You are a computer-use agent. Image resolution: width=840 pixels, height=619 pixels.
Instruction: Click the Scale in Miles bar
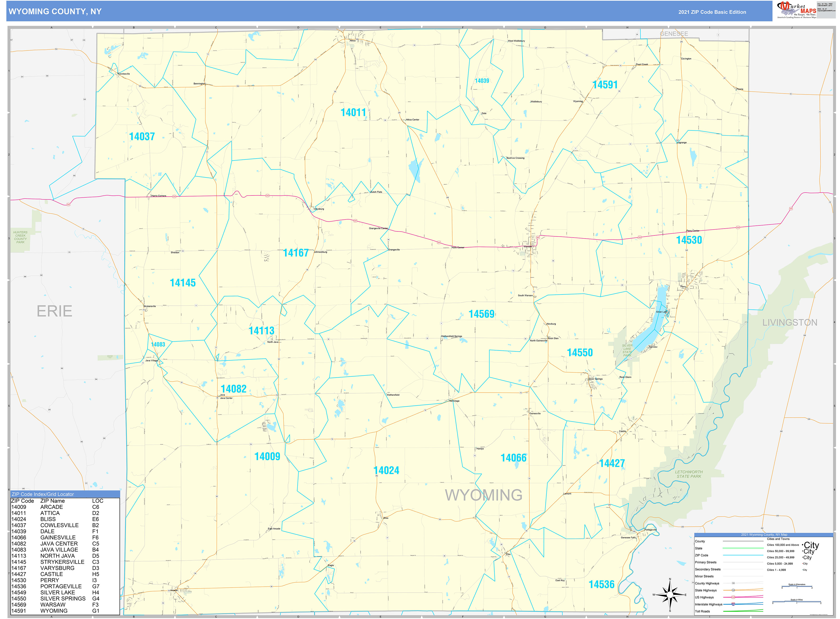pyautogui.click(x=796, y=601)
